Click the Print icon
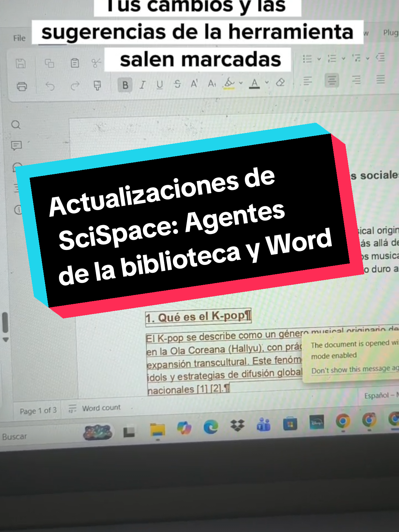 coord(22,87)
